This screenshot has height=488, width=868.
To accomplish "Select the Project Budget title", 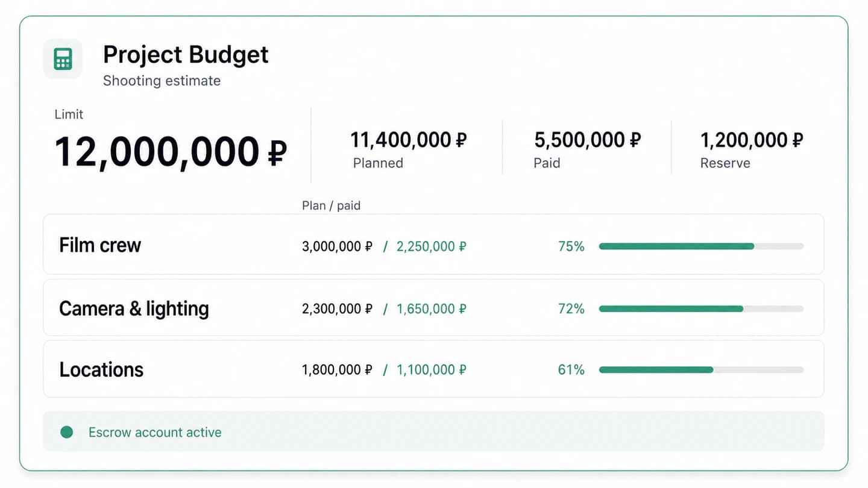I will pyautogui.click(x=186, y=55).
